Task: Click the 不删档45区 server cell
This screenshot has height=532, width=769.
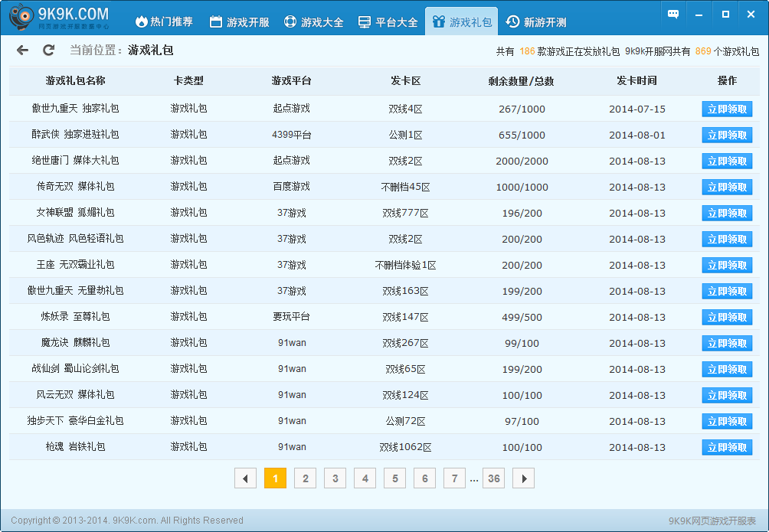Action: pyautogui.click(x=406, y=187)
